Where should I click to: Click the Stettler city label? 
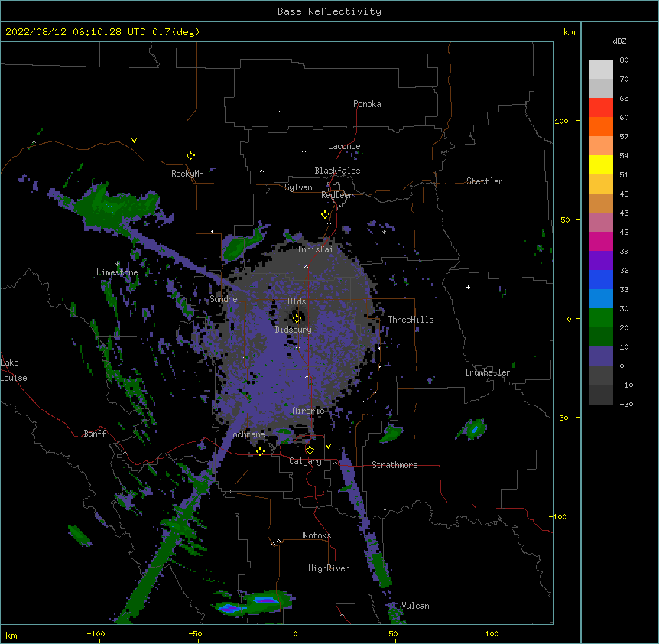[x=485, y=181]
